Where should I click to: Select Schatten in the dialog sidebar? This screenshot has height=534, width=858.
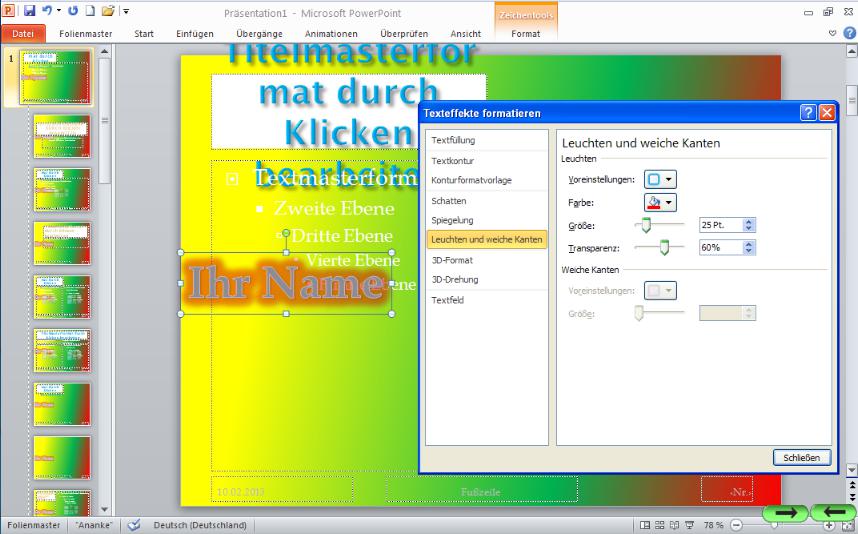[449, 201]
